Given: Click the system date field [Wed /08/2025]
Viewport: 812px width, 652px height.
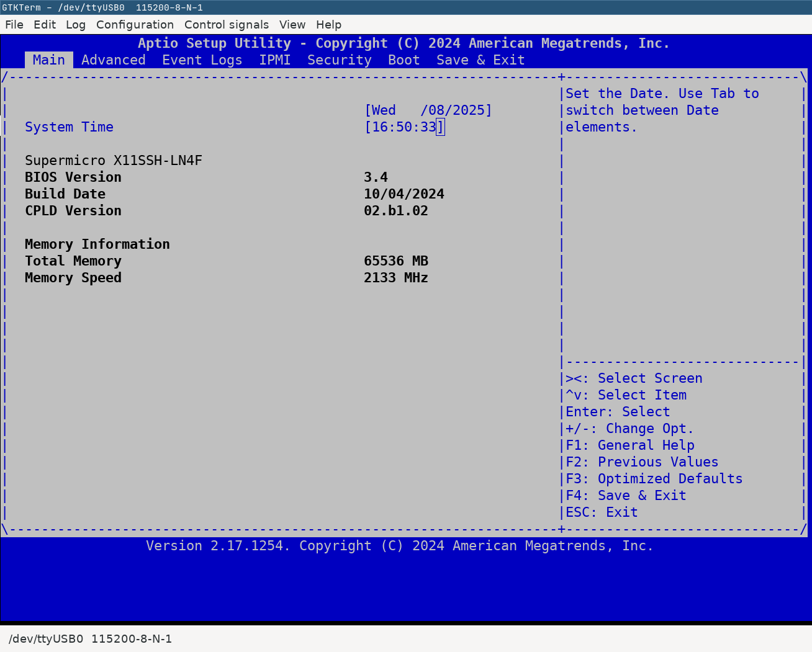Looking at the screenshot, I should [428, 110].
